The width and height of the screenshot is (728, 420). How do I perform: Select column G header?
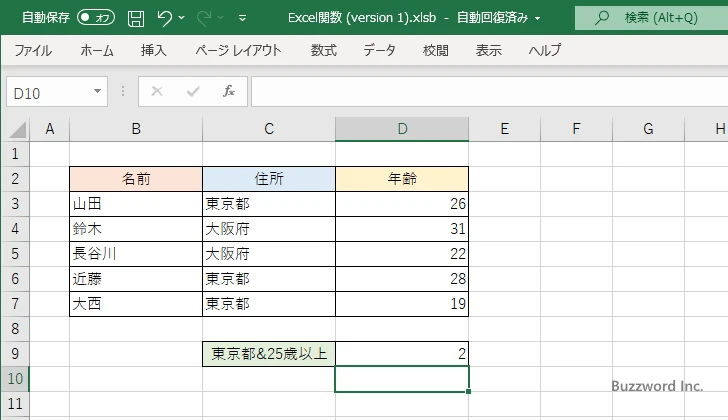(648, 129)
